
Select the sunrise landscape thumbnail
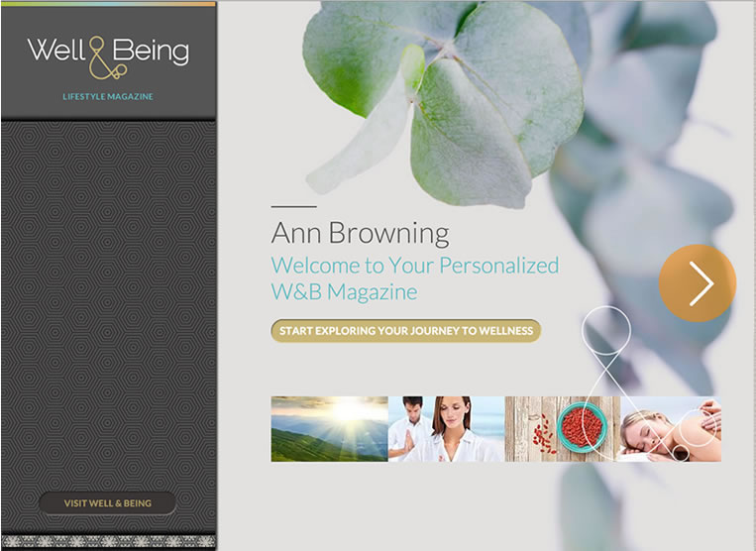[x=329, y=429]
